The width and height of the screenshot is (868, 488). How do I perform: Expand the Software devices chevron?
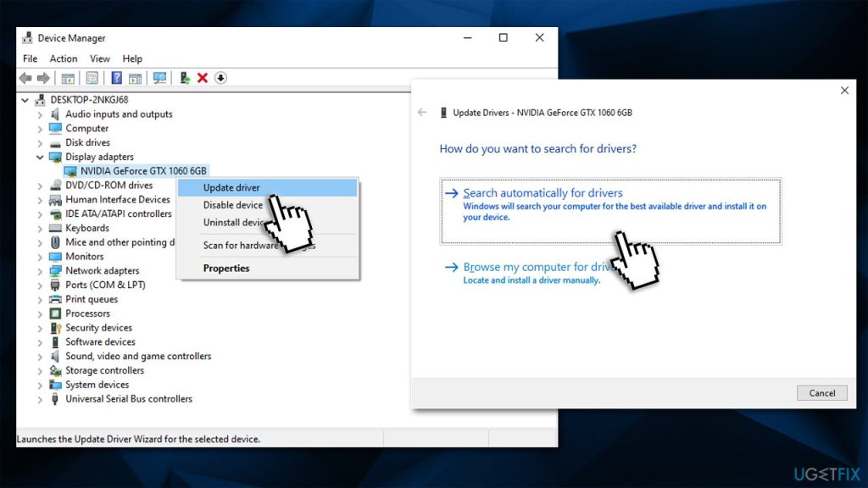40,342
